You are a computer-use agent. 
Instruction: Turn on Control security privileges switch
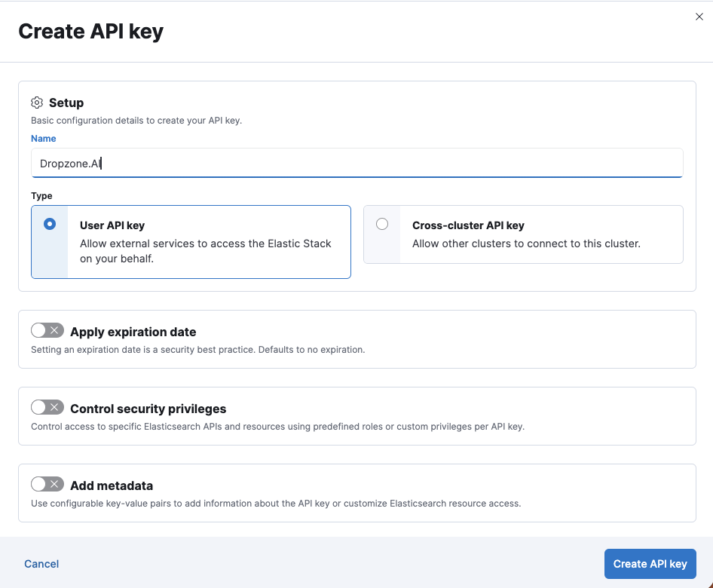[x=47, y=408]
